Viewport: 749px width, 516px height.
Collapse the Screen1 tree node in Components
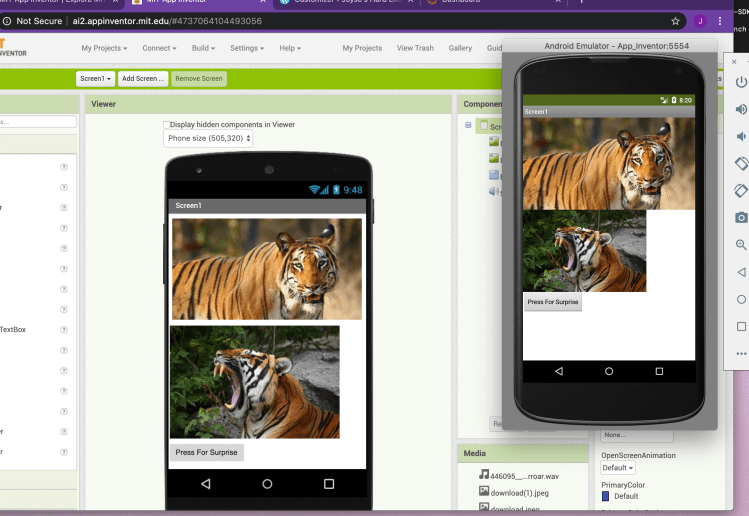point(468,126)
